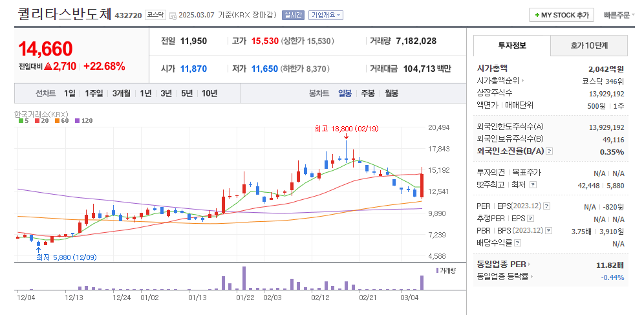Click the purple 120-day moving average legend swatch

pyautogui.click(x=77, y=121)
